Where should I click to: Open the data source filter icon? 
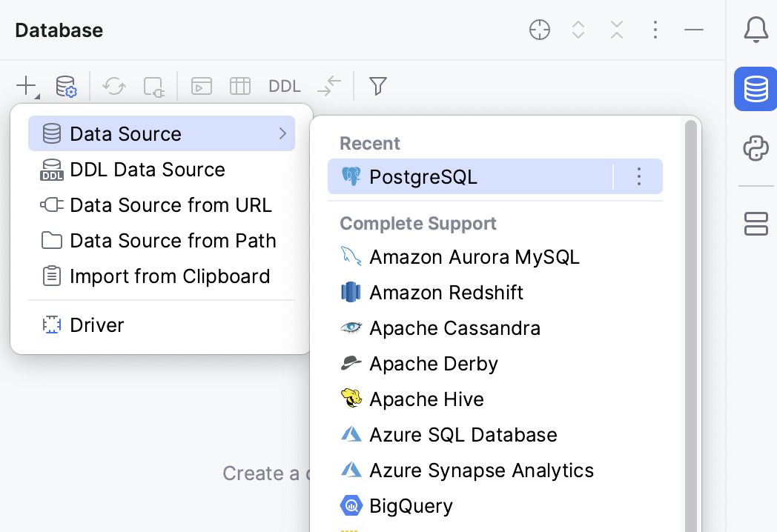point(378,86)
